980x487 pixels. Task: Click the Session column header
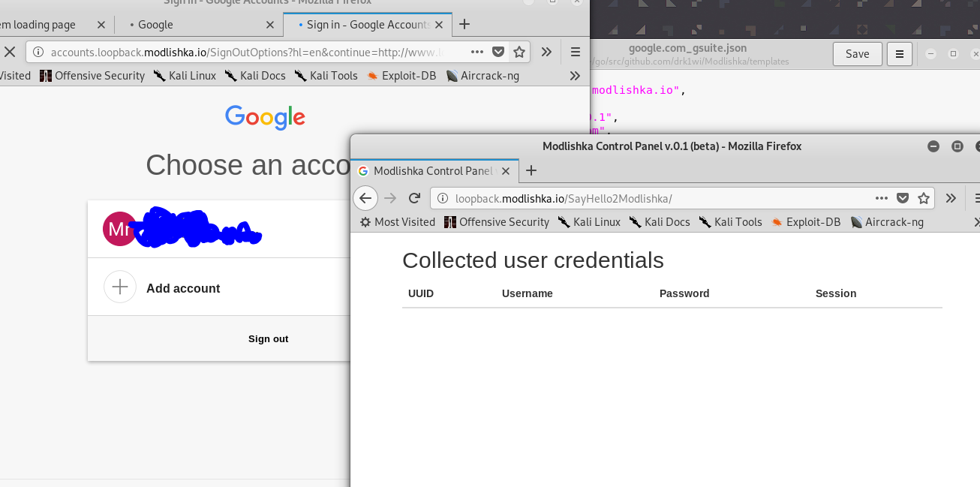pyautogui.click(x=836, y=293)
